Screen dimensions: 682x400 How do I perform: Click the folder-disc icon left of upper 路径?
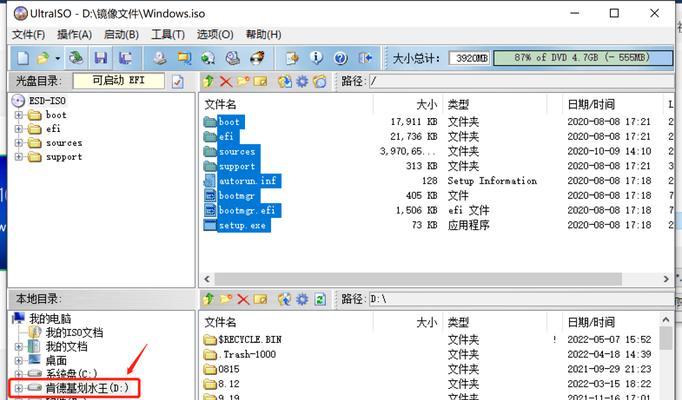coord(320,81)
